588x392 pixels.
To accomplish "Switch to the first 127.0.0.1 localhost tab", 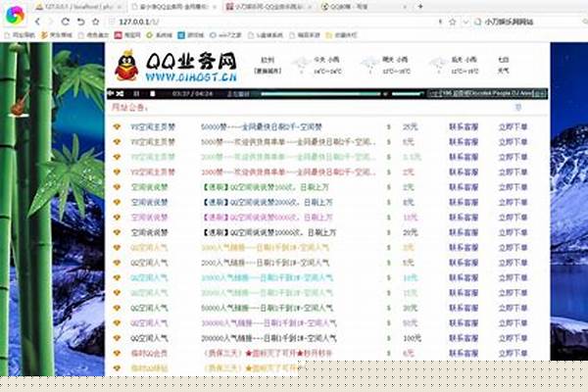I will coord(78,7).
